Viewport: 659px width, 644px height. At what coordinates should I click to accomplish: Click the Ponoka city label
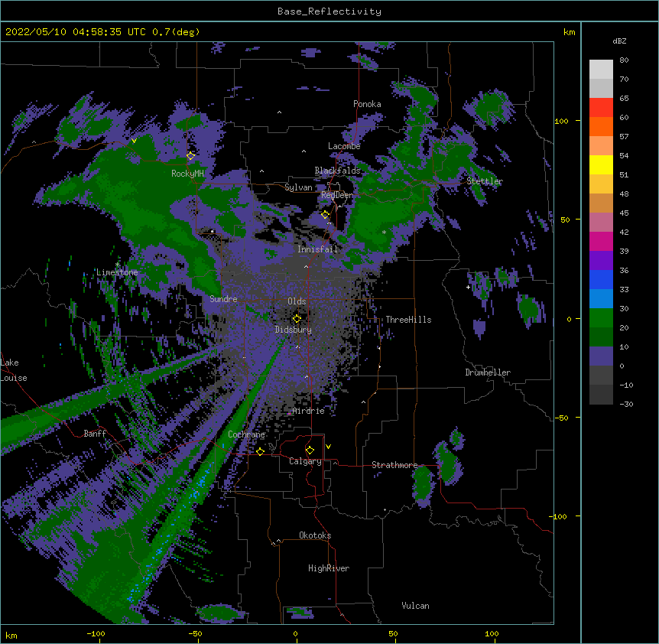click(x=367, y=104)
